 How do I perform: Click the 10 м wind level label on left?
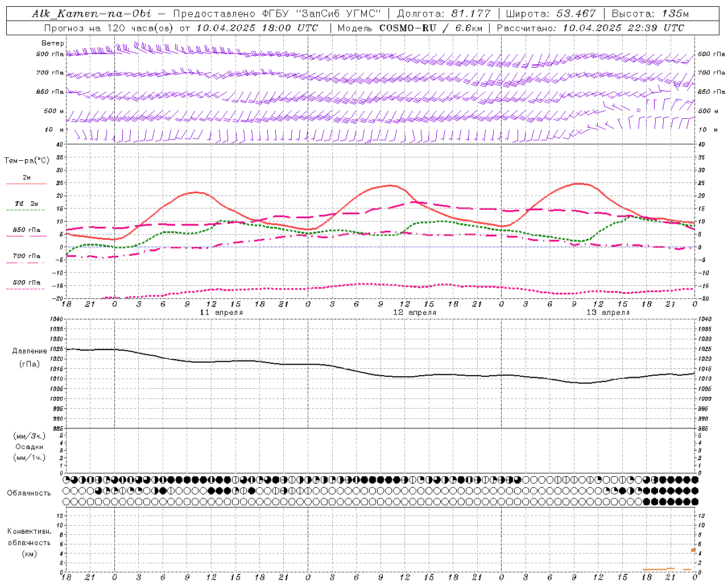[54, 130]
